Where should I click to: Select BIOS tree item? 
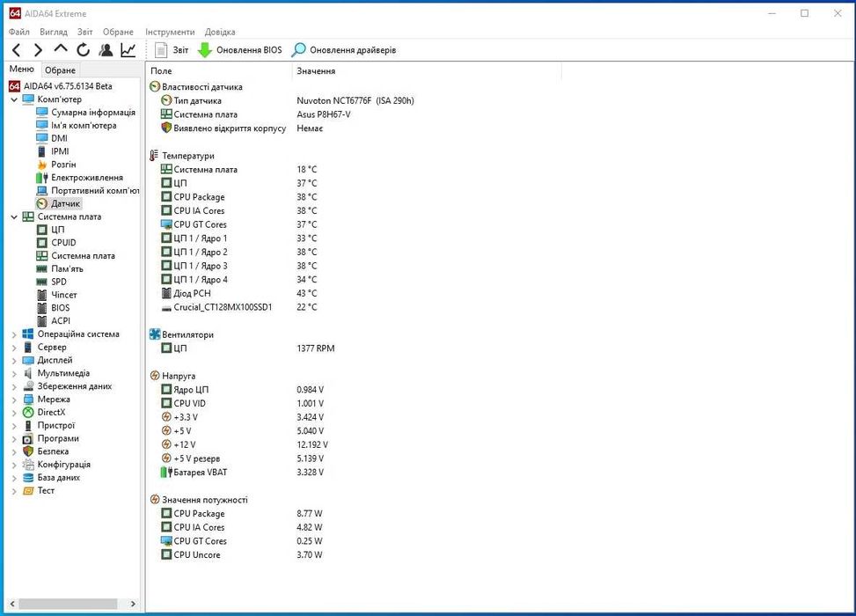coord(60,308)
